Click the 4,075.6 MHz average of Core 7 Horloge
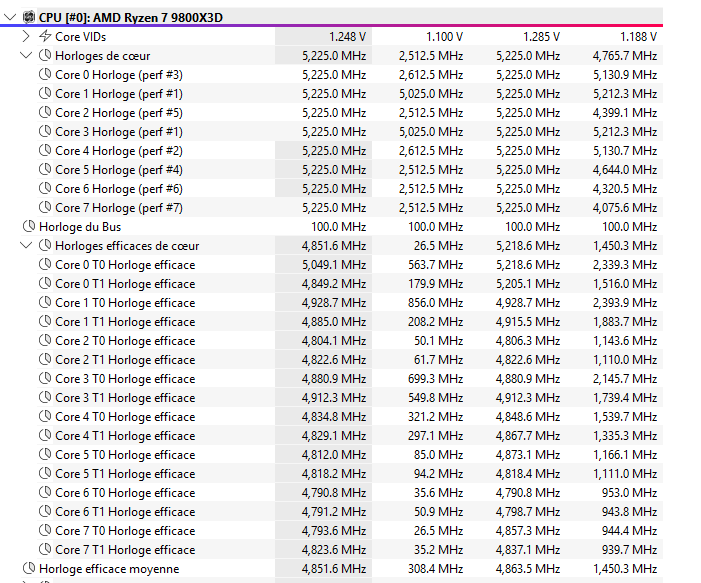This screenshot has width=701, height=583. tap(625, 208)
